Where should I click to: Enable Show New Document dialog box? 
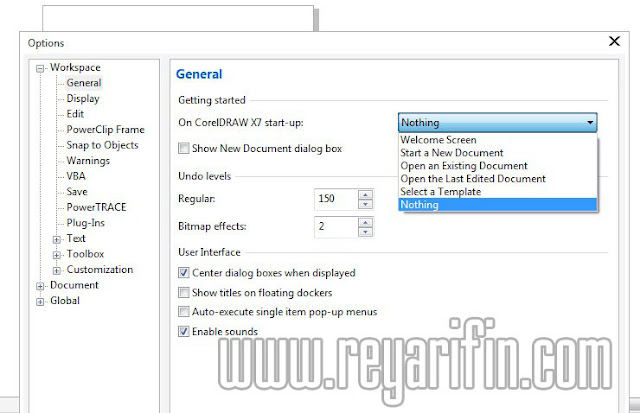184,148
